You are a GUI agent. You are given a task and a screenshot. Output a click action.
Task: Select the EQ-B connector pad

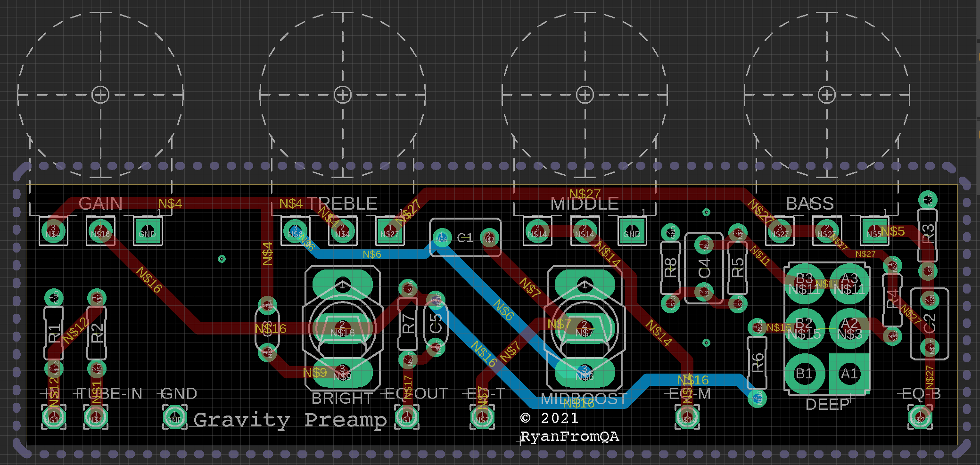click(x=920, y=417)
